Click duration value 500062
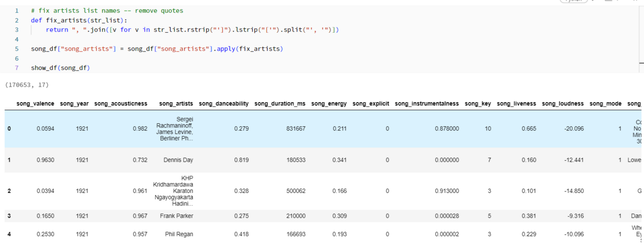This screenshot has width=644, height=251. [x=296, y=191]
